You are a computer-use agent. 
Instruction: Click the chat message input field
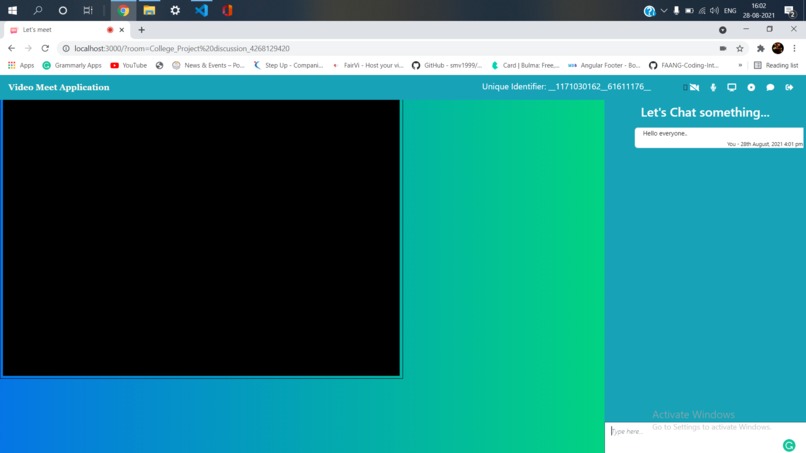(705, 437)
